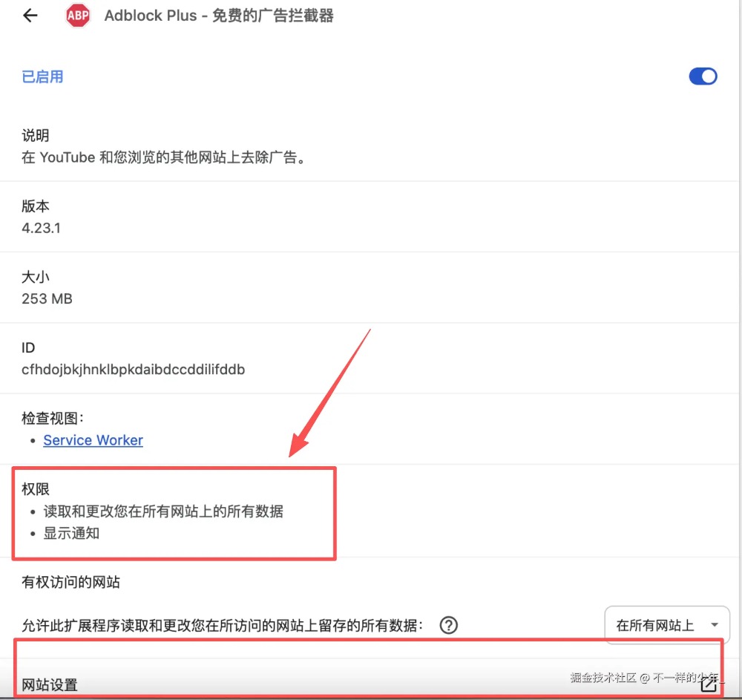This screenshot has height=700, width=742.
Task: Click the 已启用 status label
Action: click(42, 76)
